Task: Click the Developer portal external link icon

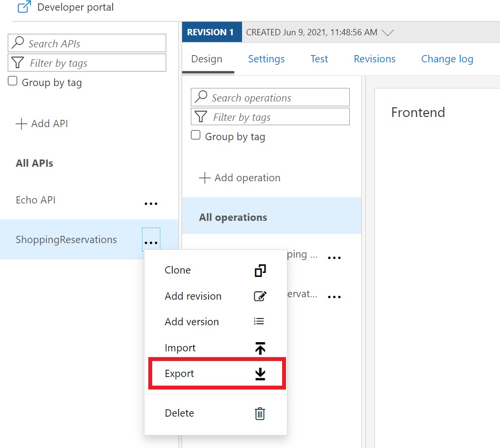Action: coord(24,7)
